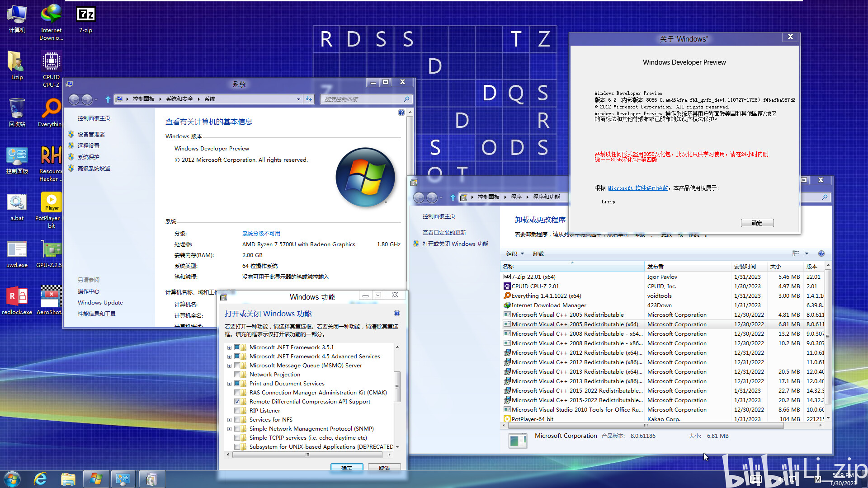The height and width of the screenshot is (488, 868).
Task: Open the Microsoft 软件许可条款 link
Action: click(x=637, y=188)
